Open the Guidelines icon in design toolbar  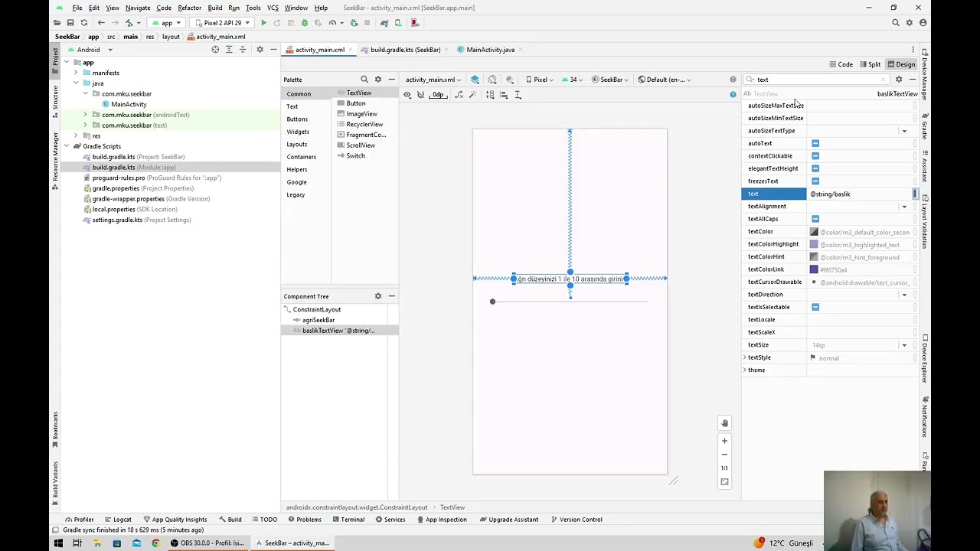click(518, 95)
